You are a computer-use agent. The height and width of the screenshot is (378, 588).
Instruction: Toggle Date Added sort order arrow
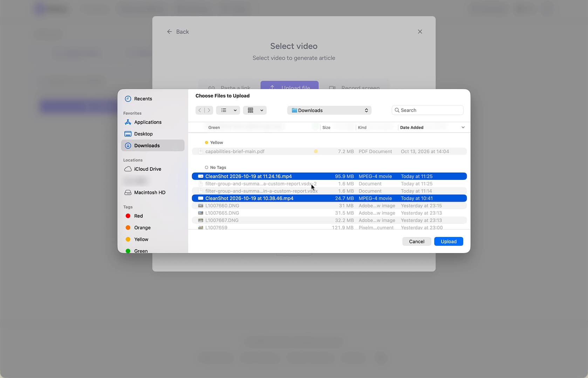coord(463,127)
